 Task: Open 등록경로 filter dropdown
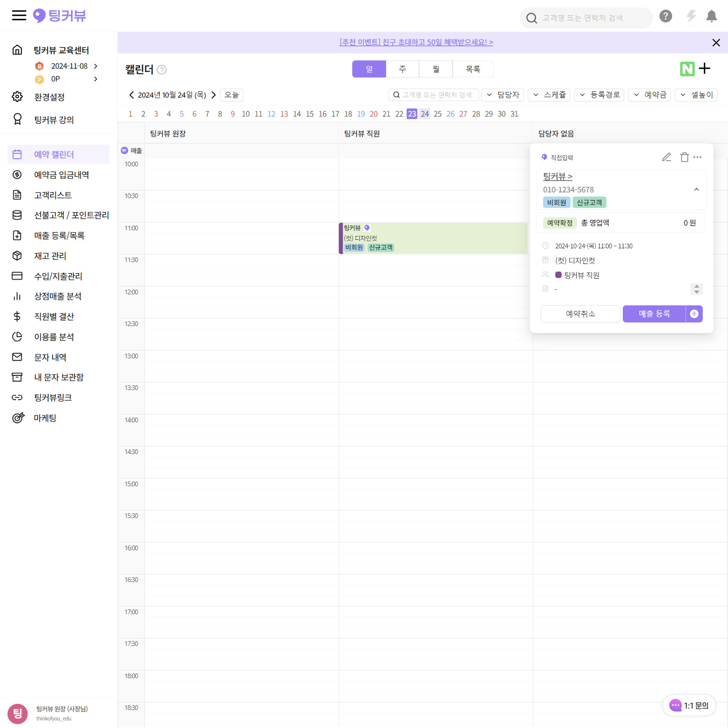point(600,95)
